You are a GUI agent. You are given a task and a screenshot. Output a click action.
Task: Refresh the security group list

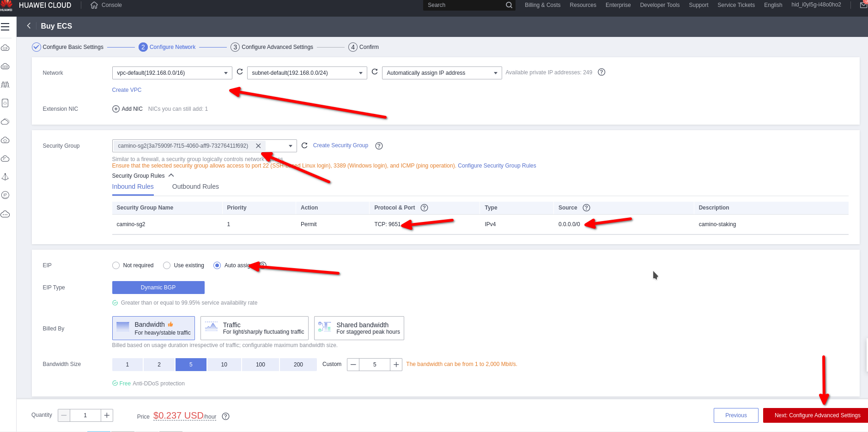click(304, 145)
